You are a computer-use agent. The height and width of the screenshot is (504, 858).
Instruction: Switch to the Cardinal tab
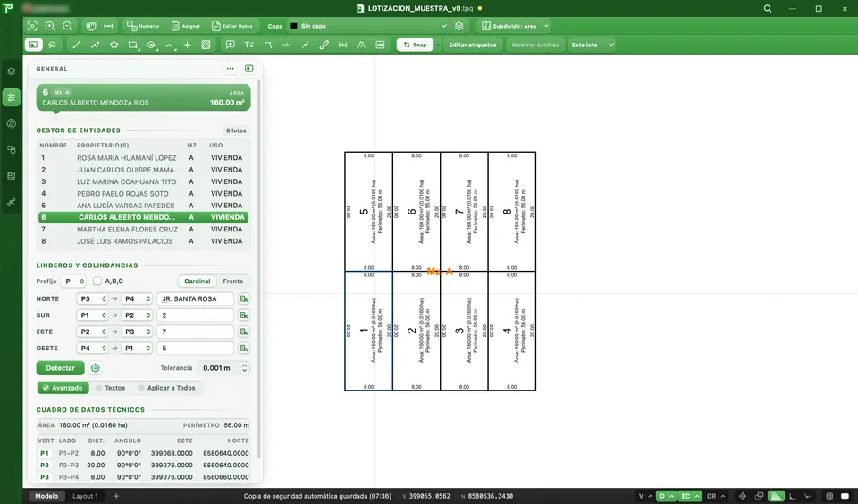(197, 281)
